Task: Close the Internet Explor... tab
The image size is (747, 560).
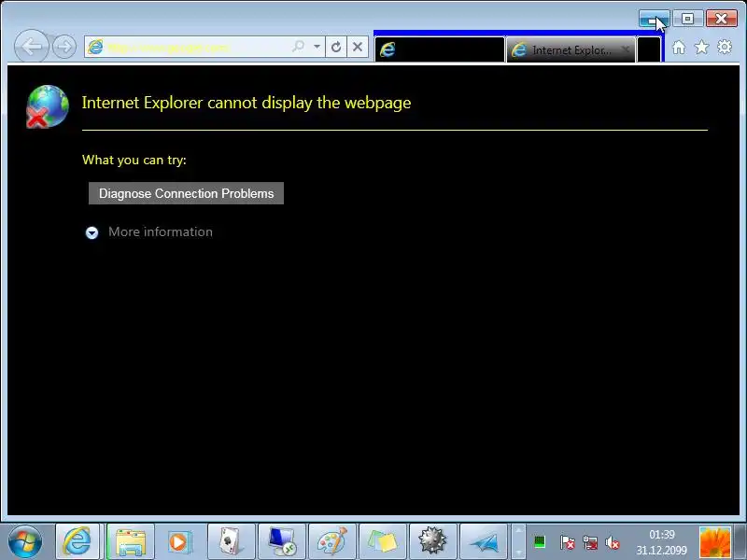Action: [626, 49]
